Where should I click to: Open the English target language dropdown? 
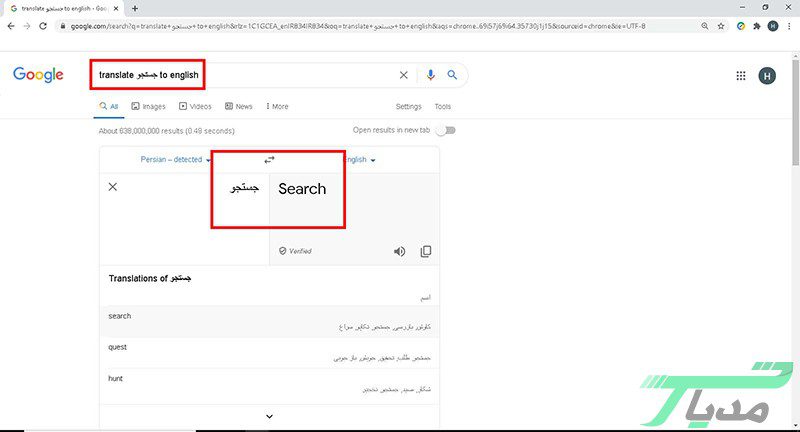360,160
